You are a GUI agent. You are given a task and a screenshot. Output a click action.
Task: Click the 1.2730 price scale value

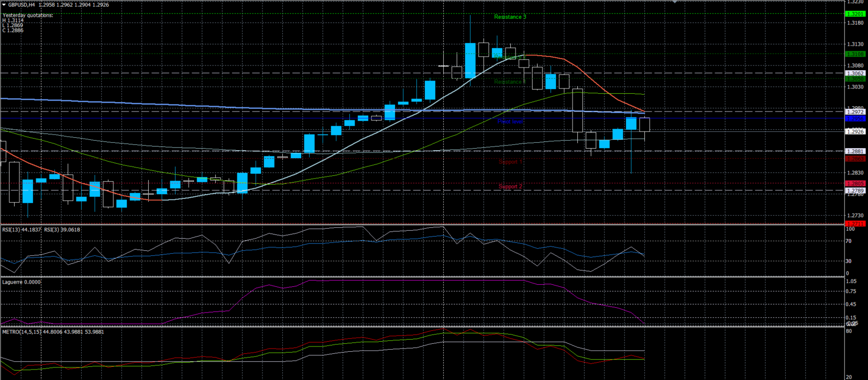855,216
